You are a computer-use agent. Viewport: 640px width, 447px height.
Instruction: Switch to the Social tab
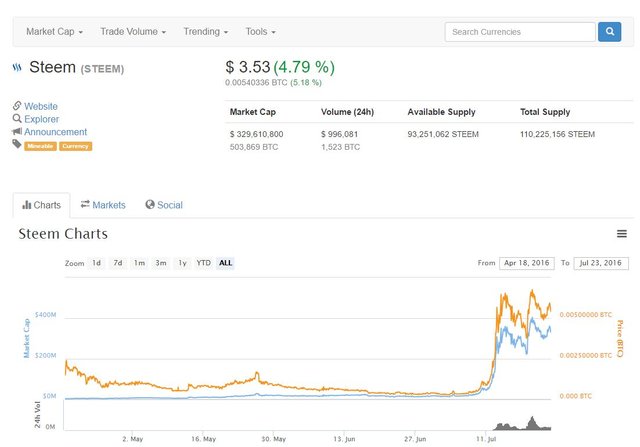pos(164,205)
